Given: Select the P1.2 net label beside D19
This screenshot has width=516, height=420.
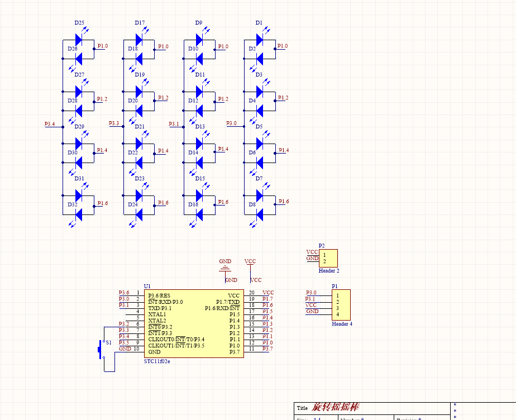Looking at the screenshot, I should click(163, 98).
